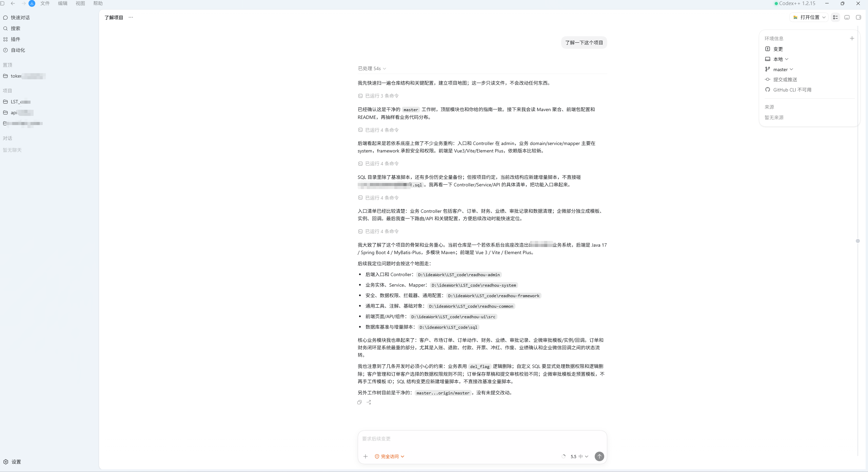Image resolution: width=868 pixels, height=472 pixels.
Task: Click the master...origin/master code text
Action: tap(443, 393)
